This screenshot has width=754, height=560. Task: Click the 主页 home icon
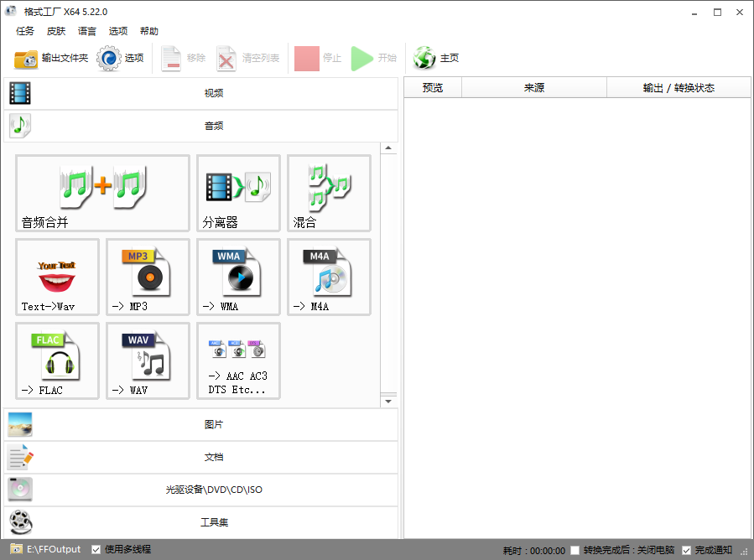(424, 57)
